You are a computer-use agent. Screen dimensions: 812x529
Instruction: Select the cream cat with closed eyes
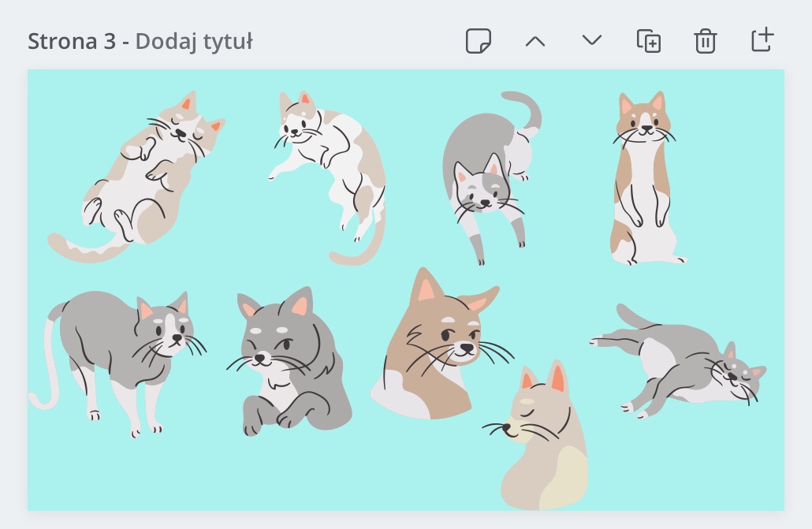(544, 449)
